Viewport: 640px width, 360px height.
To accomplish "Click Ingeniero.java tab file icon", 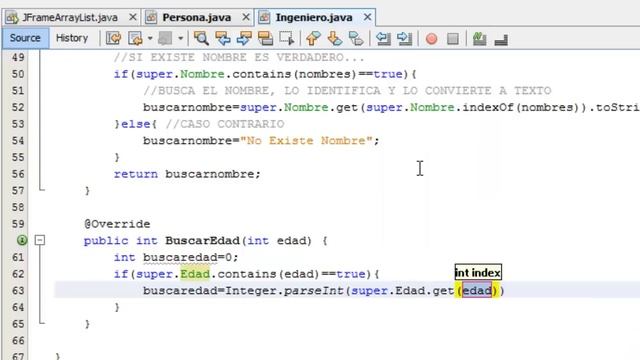I will coord(264,18).
